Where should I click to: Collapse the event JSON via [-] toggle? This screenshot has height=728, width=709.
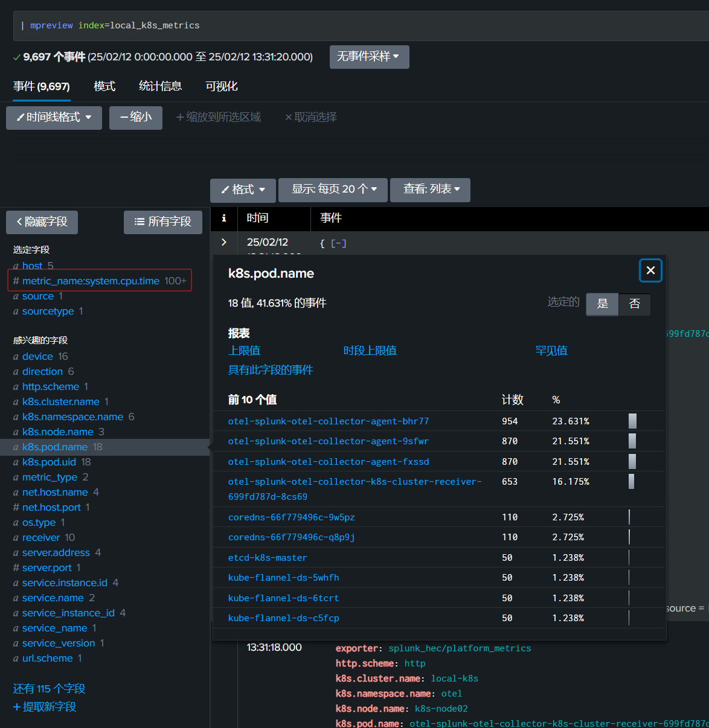339,243
